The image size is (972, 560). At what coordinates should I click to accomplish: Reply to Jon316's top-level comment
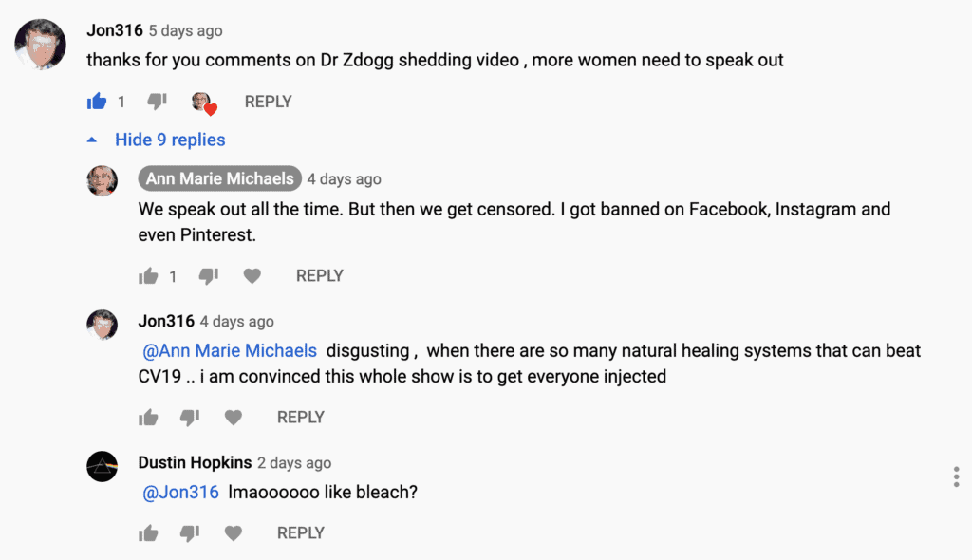(x=268, y=102)
